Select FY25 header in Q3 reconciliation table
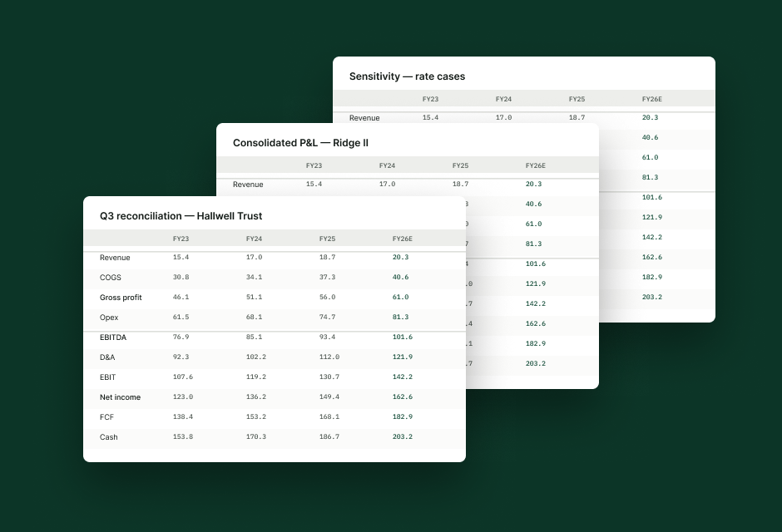Viewport: 782px width, 532px height. pyautogui.click(x=327, y=239)
